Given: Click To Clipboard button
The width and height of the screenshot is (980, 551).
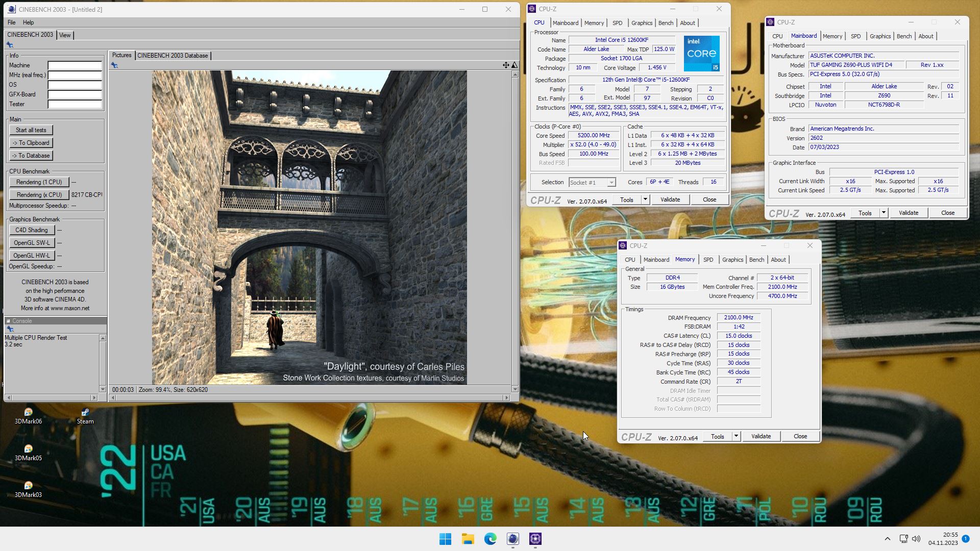Looking at the screenshot, I should pyautogui.click(x=31, y=143).
